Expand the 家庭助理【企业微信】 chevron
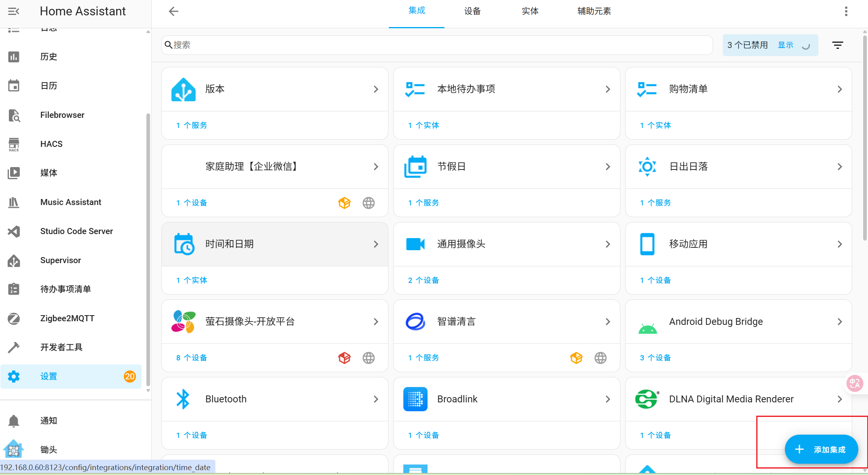 pos(376,167)
